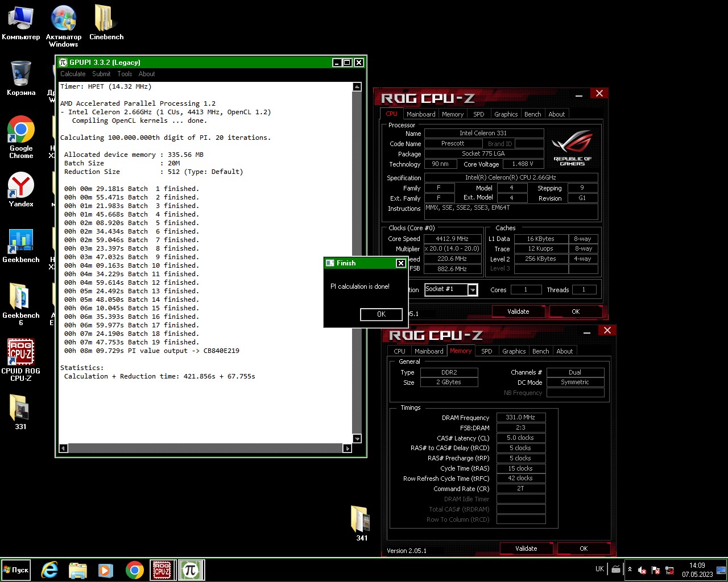Image resolution: width=728 pixels, height=582 pixels.
Task: Click the Пуск start button
Action: tap(16, 570)
